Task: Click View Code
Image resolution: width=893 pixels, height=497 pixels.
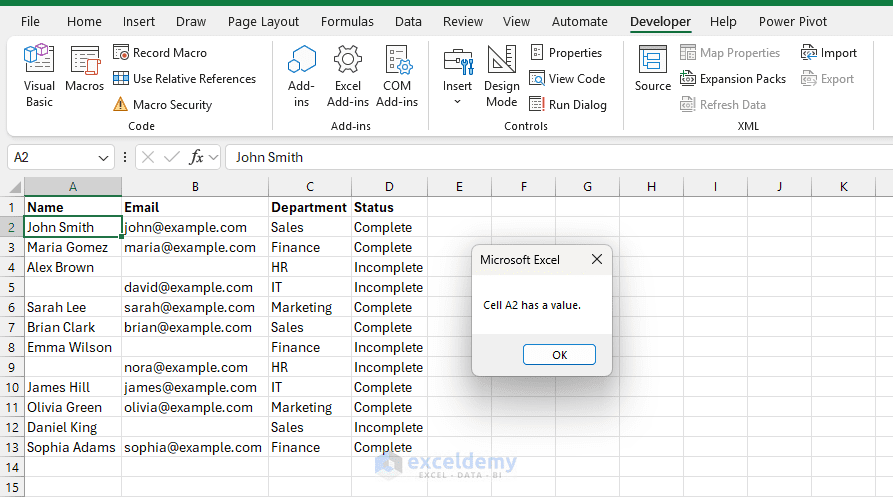Action: pyautogui.click(x=567, y=79)
